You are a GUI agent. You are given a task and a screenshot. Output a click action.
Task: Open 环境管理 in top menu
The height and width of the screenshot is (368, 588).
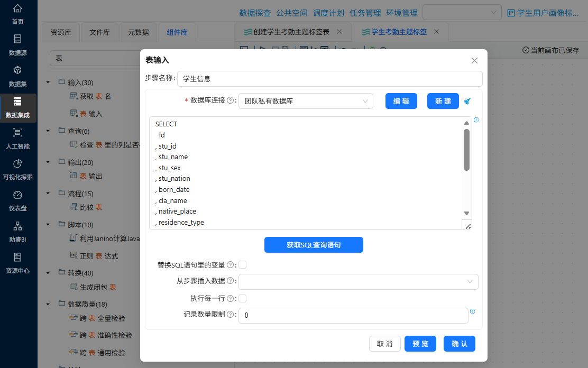(402, 13)
